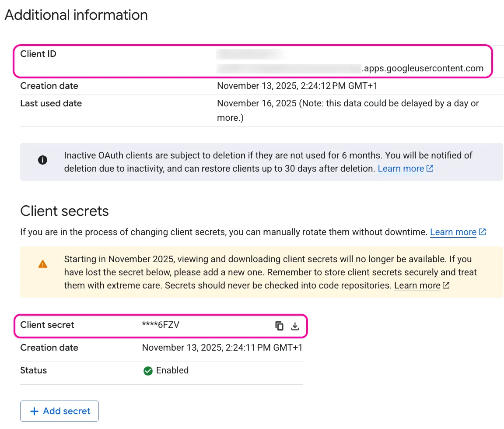The height and width of the screenshot is (429, 504).
Task: Click the plus icon in Add secret
Action: [35, 411]
